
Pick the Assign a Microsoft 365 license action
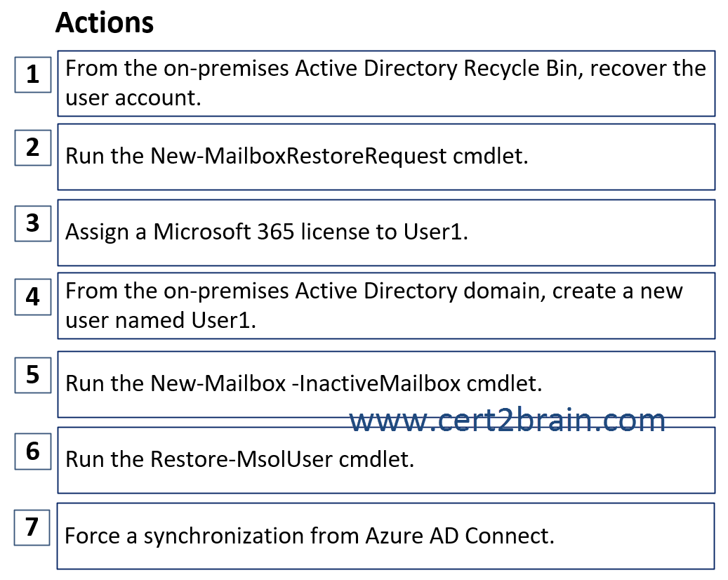pyautogui.click(x=386, y=232)
